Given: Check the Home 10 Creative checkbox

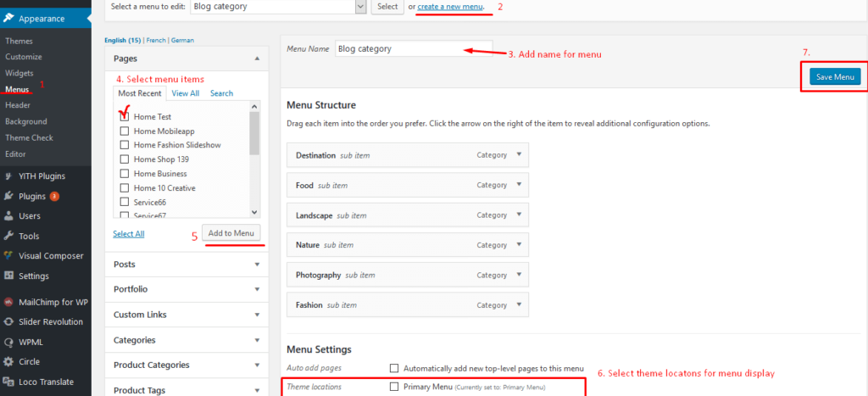Looking at the screenshot, I should coord(125,187).
